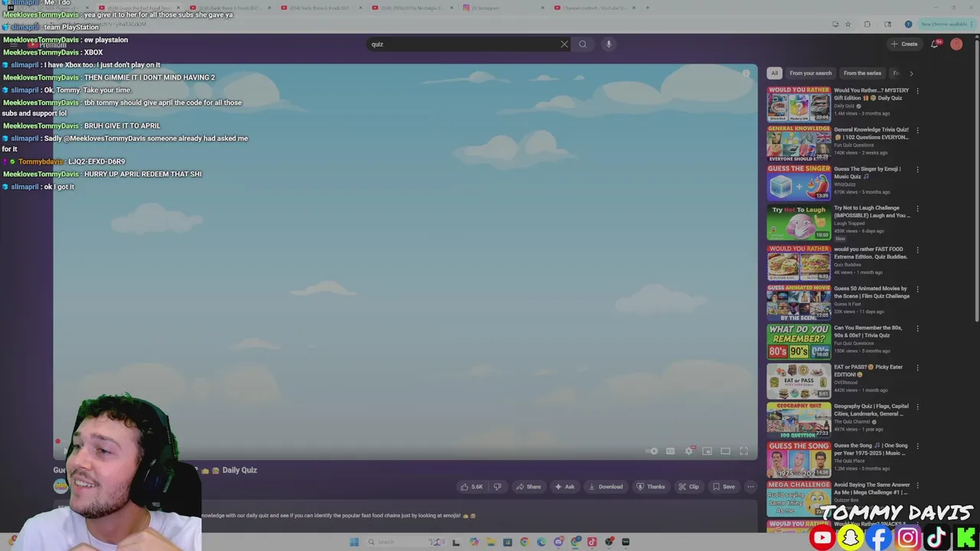Open options menu for Avoid Saying video
This screenshot has width=980, height=551.
917,485
